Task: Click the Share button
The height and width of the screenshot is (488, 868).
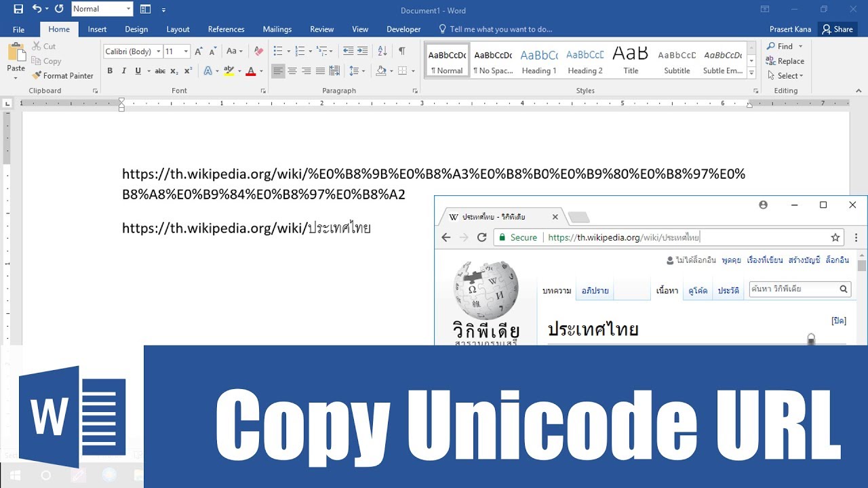Action: point(837,29)
